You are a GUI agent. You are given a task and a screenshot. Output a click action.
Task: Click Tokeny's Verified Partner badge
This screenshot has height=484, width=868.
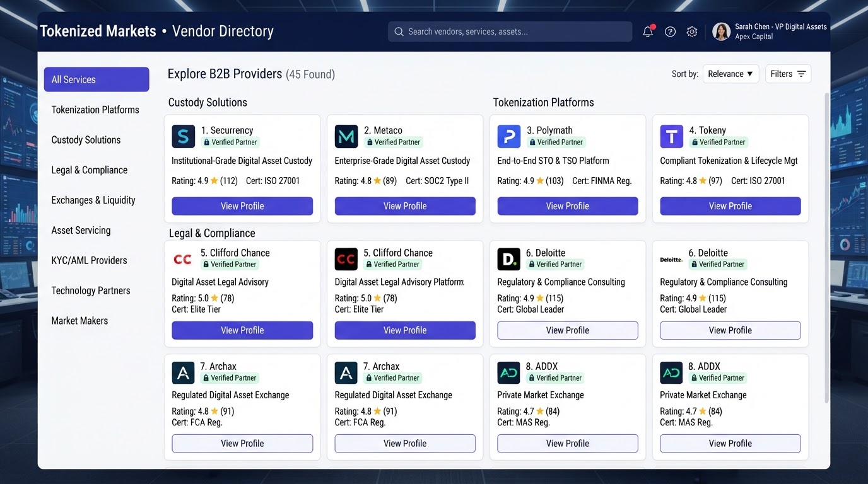click(718, 142)
